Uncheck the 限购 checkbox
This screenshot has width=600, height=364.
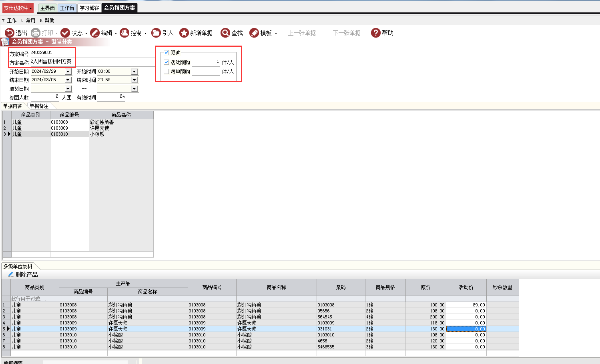(x=167, y=53)
